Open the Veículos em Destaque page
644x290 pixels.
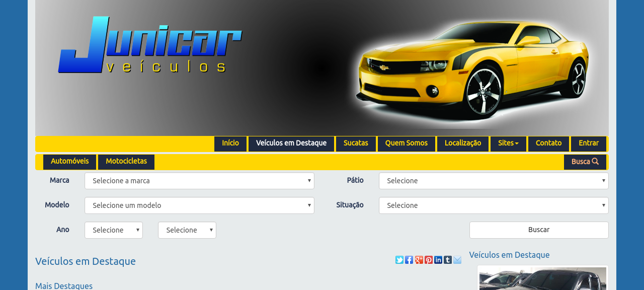(x=291, y=143)
